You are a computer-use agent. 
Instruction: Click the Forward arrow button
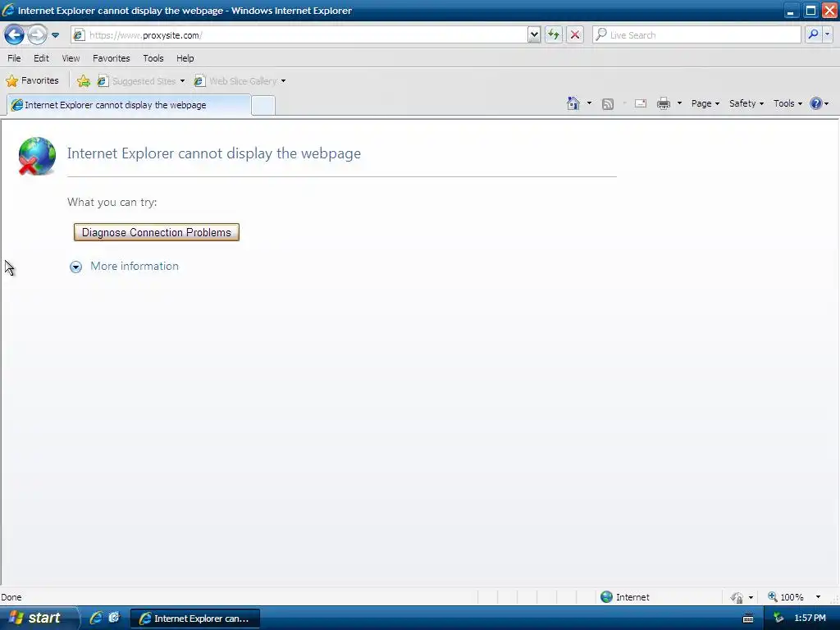click(37, 34)
